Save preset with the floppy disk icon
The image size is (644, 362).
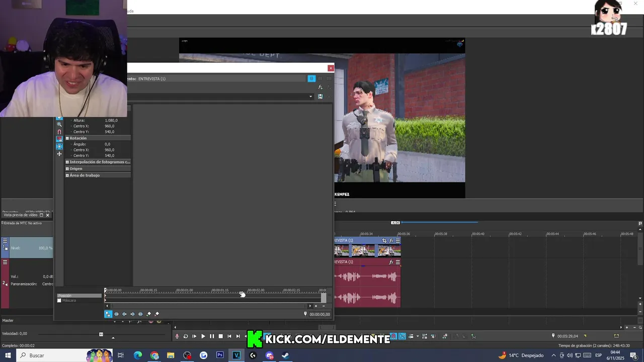[320, 97]
